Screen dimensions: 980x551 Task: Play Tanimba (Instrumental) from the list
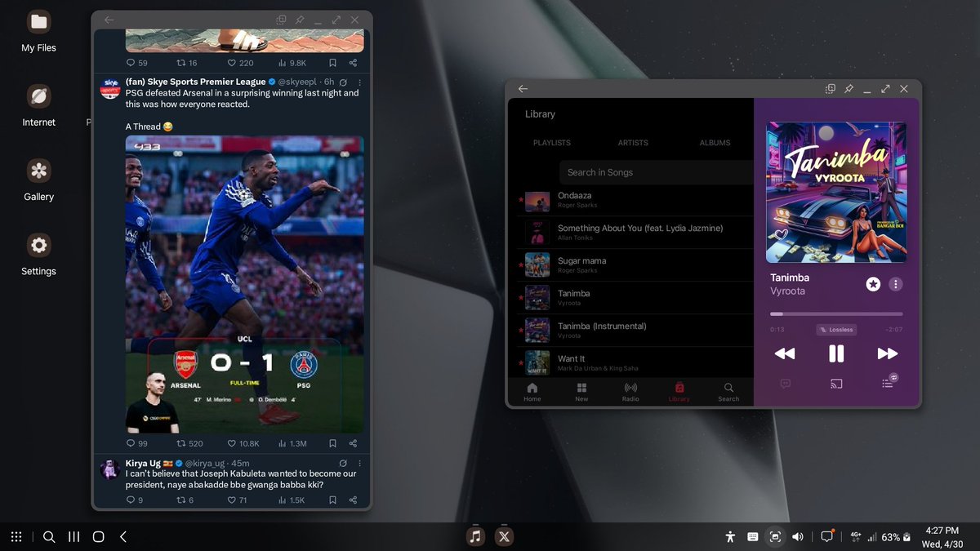(635, 331)
